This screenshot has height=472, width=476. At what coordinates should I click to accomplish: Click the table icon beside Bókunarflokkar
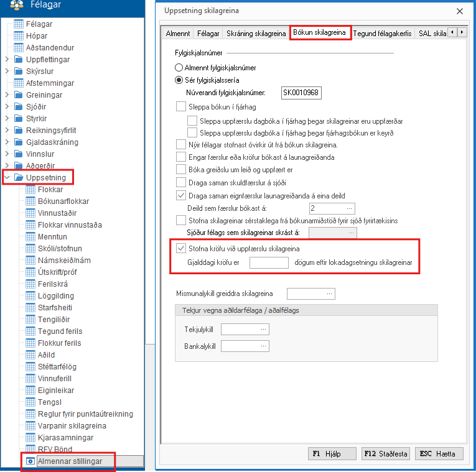pos(30,201)
